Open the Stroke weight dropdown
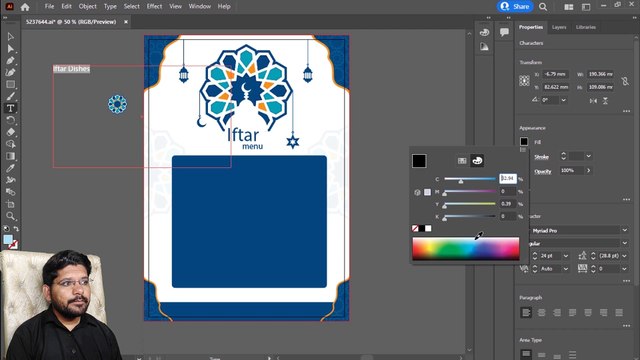The width and height of the screenshot is (640, 360). coord(589,156)
